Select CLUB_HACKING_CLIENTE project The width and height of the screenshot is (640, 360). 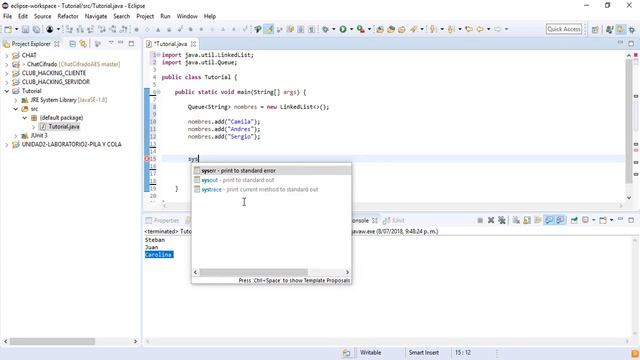pyautogui.click(x=54, y=73)
